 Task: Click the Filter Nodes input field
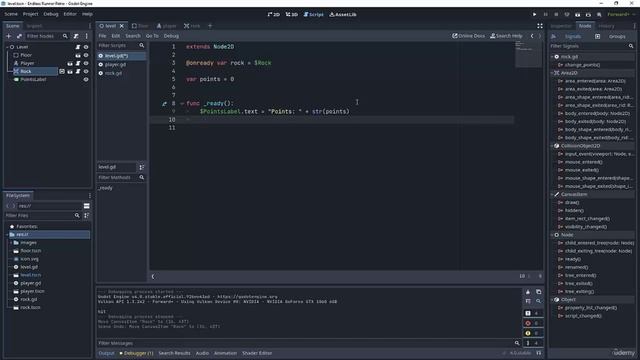(47, 36)
